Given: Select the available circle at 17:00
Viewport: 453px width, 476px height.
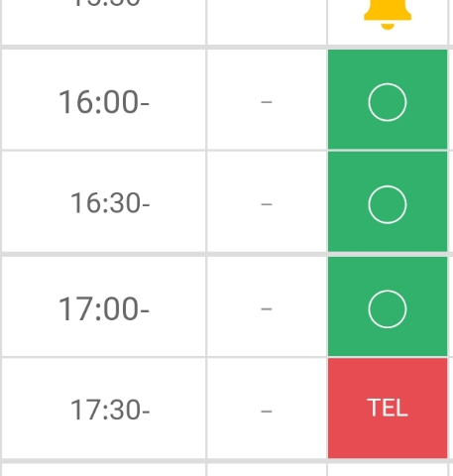Looking at the screenshot, I should (388, 309).
